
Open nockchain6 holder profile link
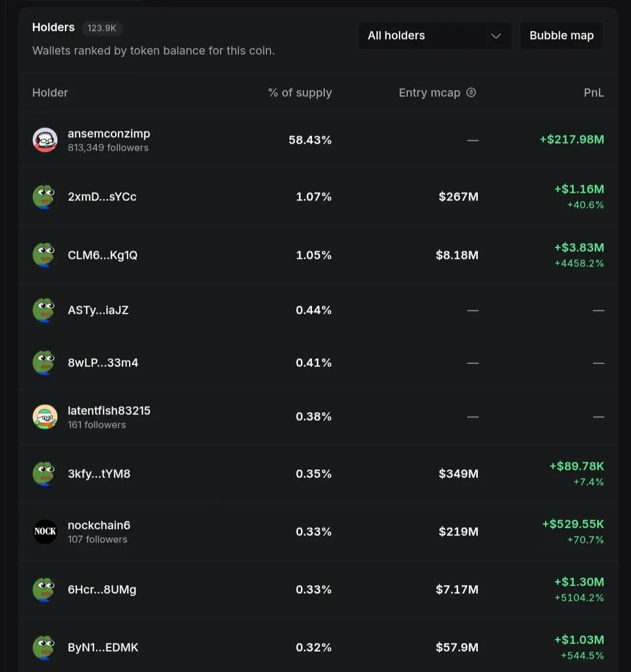[x=99, y=525]
